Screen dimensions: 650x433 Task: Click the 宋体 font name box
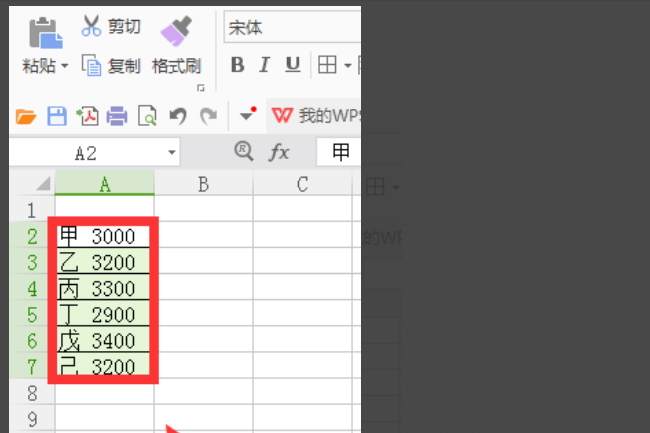292,27
